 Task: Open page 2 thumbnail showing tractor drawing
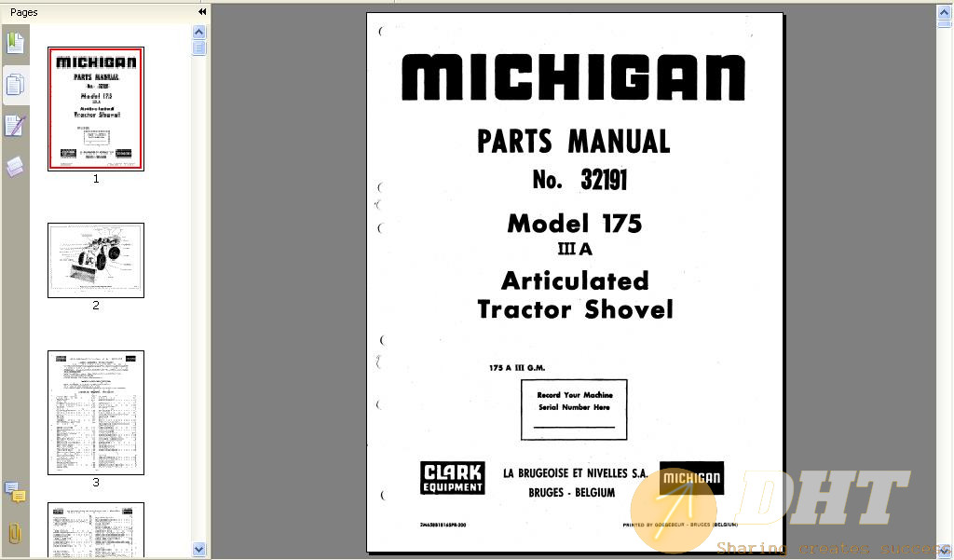(96, 261)
